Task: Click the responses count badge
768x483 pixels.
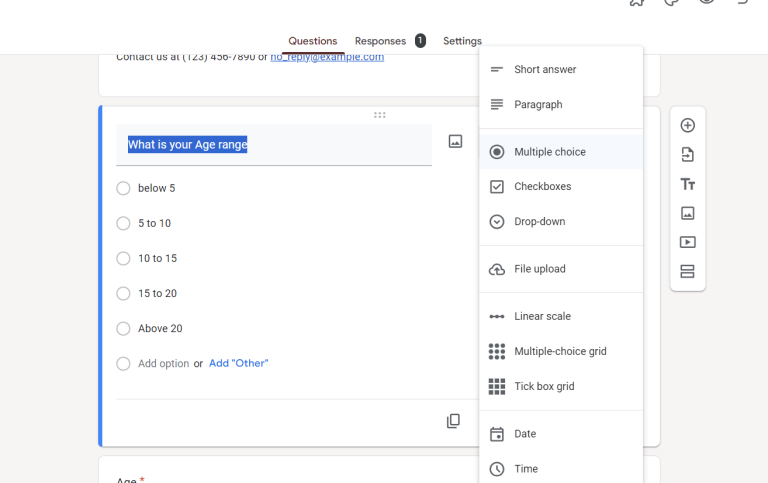Action: pos(420,41)
